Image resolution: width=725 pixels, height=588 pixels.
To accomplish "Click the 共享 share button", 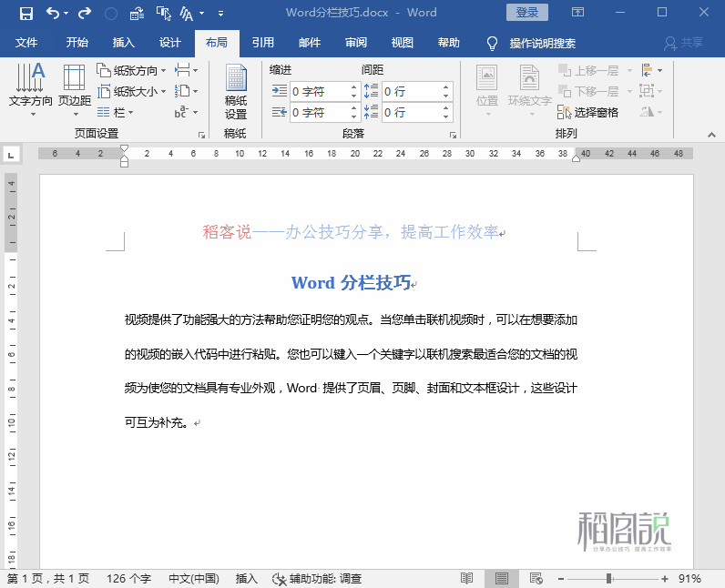I will [683, 43].
